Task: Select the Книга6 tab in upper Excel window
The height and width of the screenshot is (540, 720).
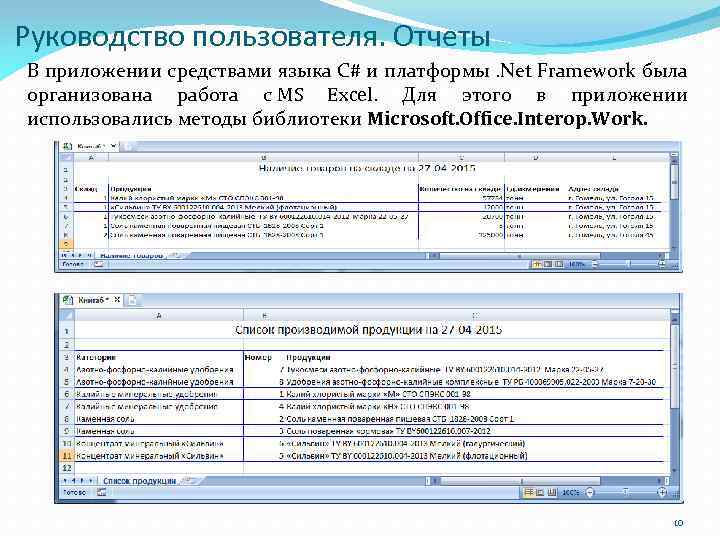Action: tap(90, 146)
